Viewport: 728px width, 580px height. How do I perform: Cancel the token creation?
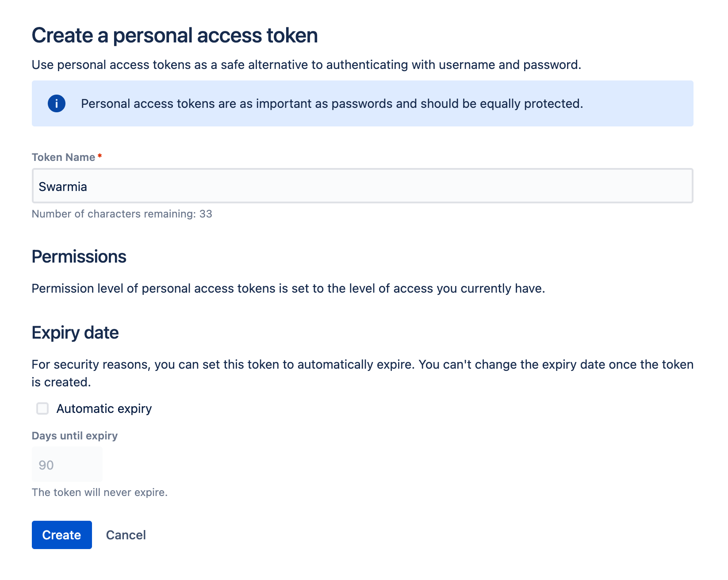click(x=126, y=535)
